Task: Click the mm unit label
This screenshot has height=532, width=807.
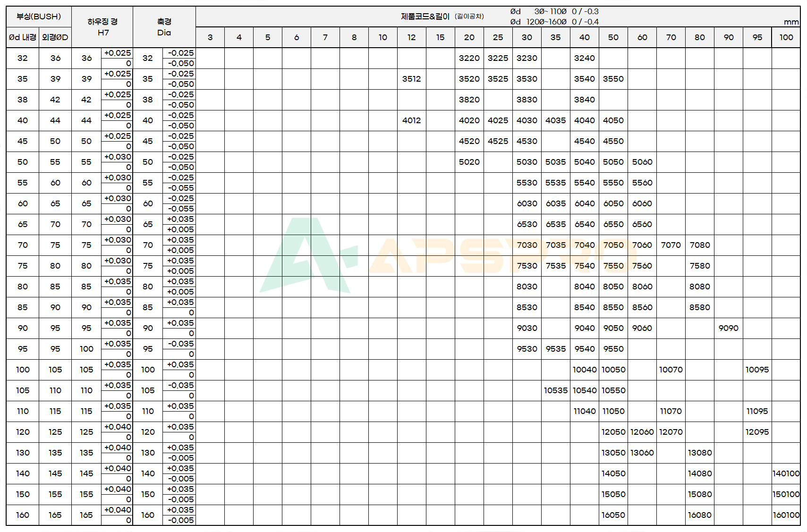Action: pyautogui.click(x=791, y=22)
